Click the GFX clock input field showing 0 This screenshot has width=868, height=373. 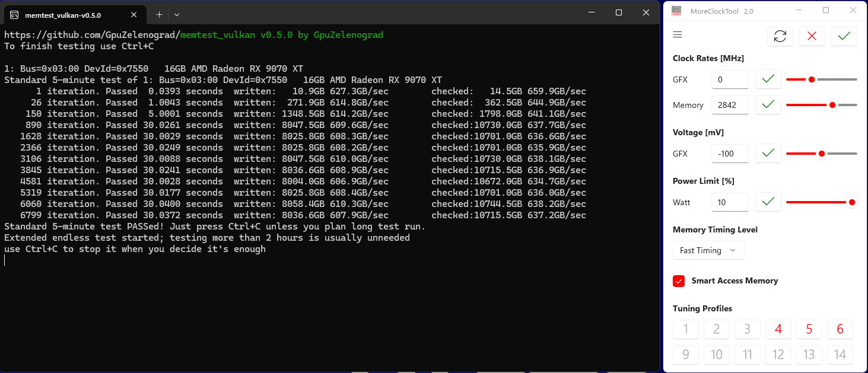pyautogui.click(x=730, y=79)
